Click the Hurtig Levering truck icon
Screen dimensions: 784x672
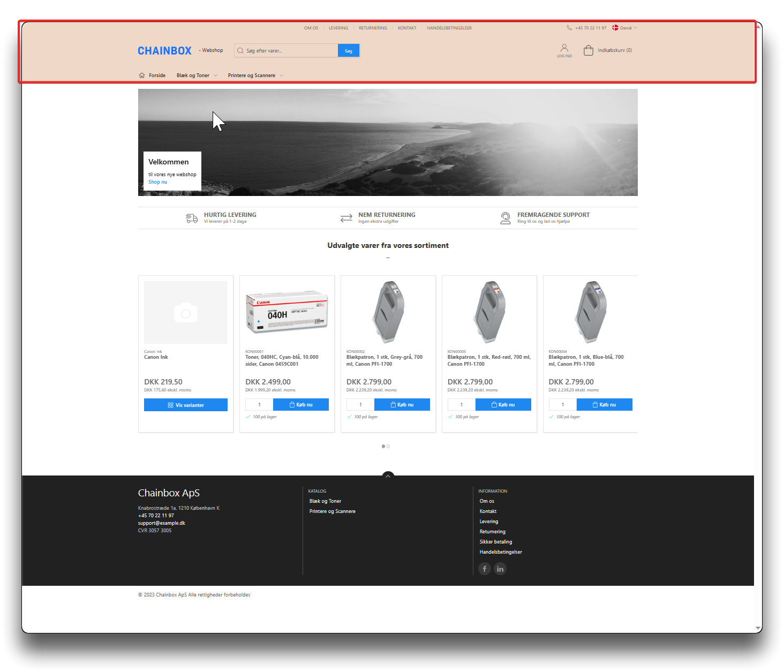pyautogui.click(x=192, y=218)
